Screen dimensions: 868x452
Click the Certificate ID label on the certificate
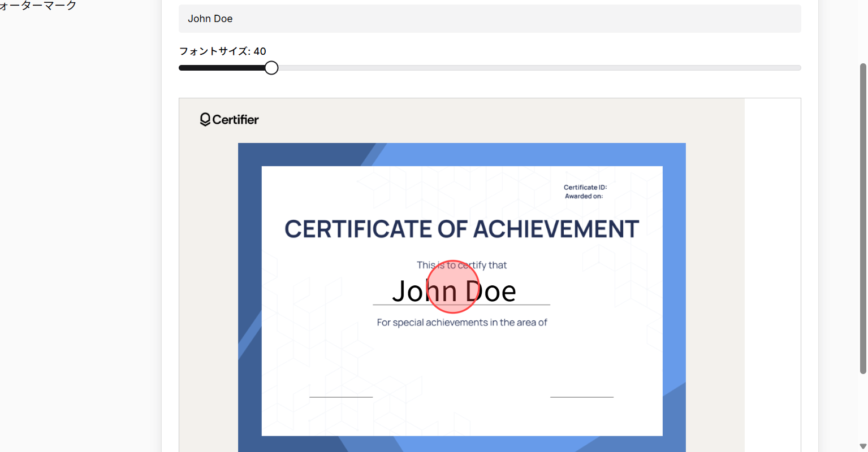click(x=584, y=187)
